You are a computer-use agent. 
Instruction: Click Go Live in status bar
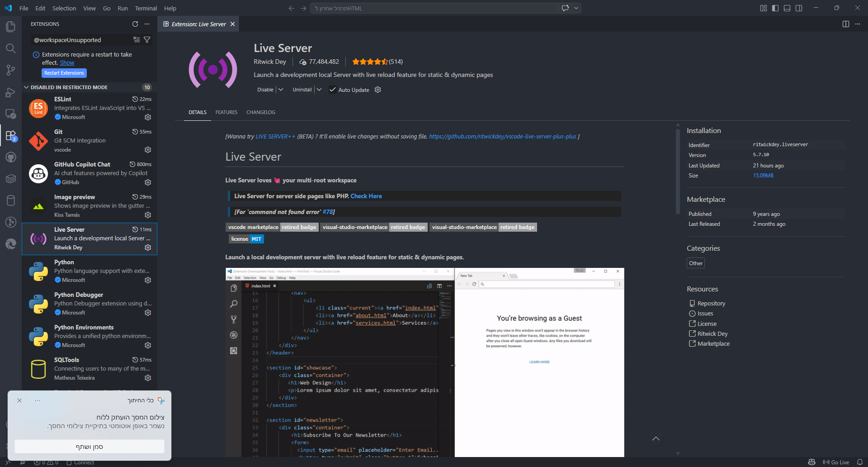click(836, 462)
